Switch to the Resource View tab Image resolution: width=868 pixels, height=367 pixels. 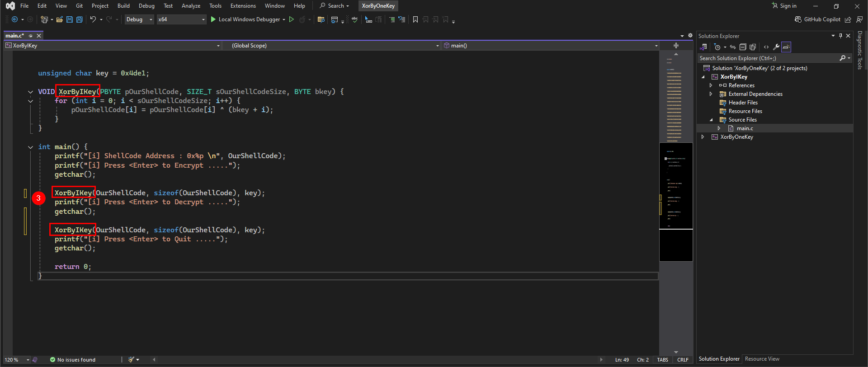point(762,359)
